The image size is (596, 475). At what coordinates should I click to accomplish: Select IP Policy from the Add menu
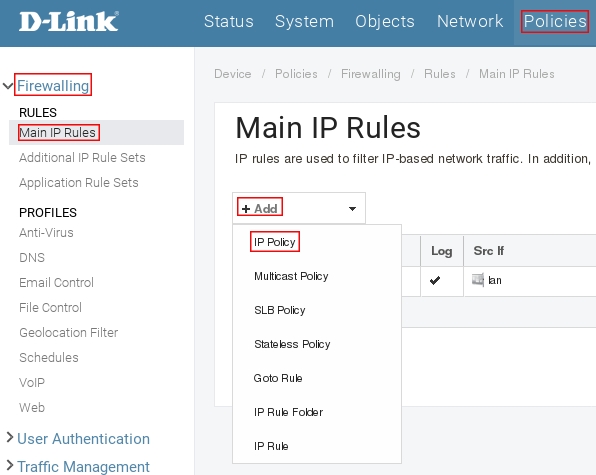[x=274, y=242]
